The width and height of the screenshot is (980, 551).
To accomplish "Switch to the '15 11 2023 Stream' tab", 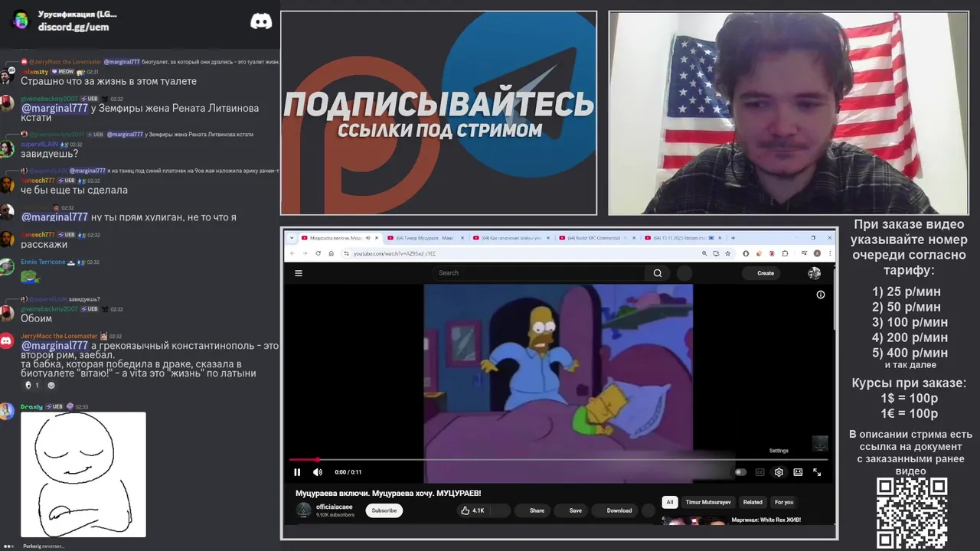I will 682,238.
